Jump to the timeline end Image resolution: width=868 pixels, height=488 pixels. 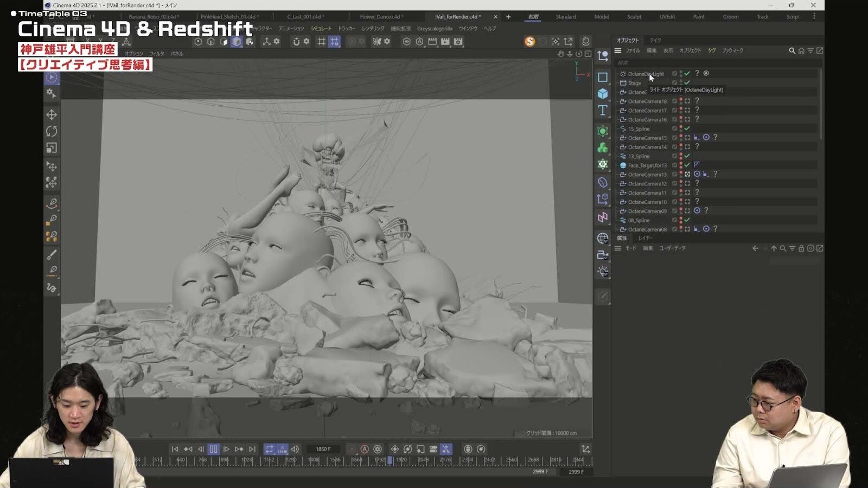coord(252,449)
